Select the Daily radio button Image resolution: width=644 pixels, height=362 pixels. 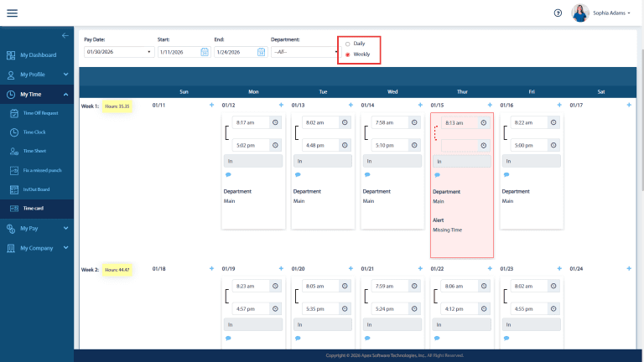point(347,44)
